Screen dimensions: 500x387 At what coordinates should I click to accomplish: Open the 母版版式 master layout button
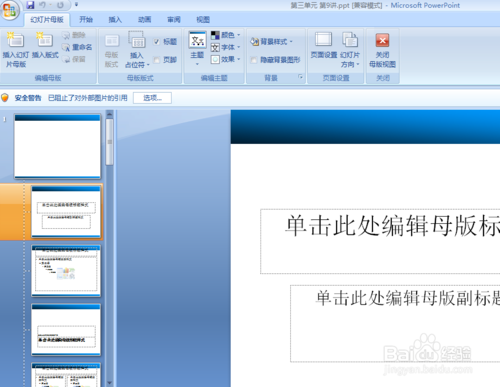112,50
